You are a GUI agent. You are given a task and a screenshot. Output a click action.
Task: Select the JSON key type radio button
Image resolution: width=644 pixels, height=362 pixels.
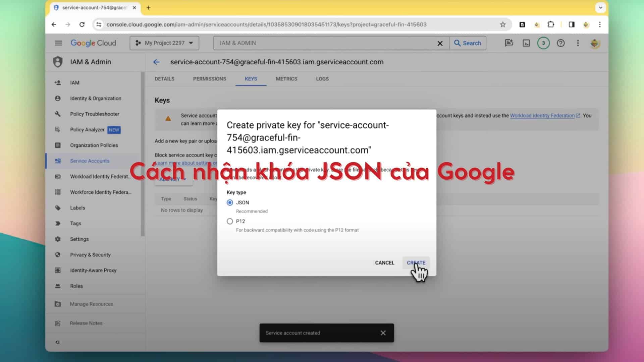pyautogui.click(x=230, y=202)
